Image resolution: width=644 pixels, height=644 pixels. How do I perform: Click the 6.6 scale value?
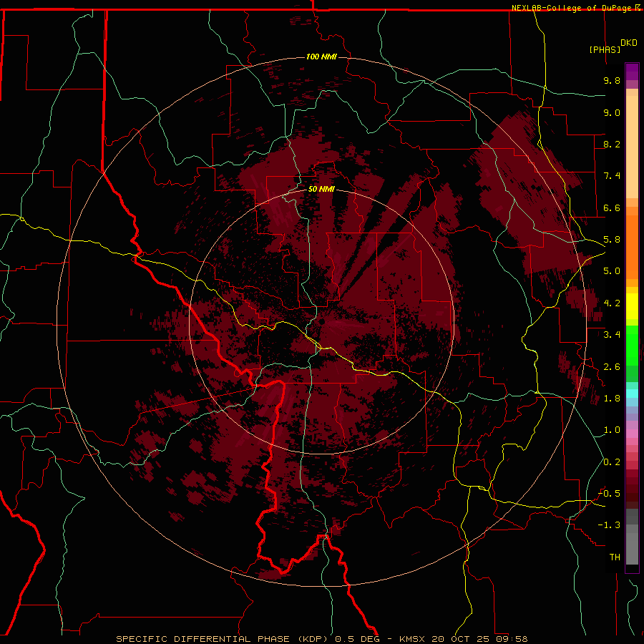612,208
